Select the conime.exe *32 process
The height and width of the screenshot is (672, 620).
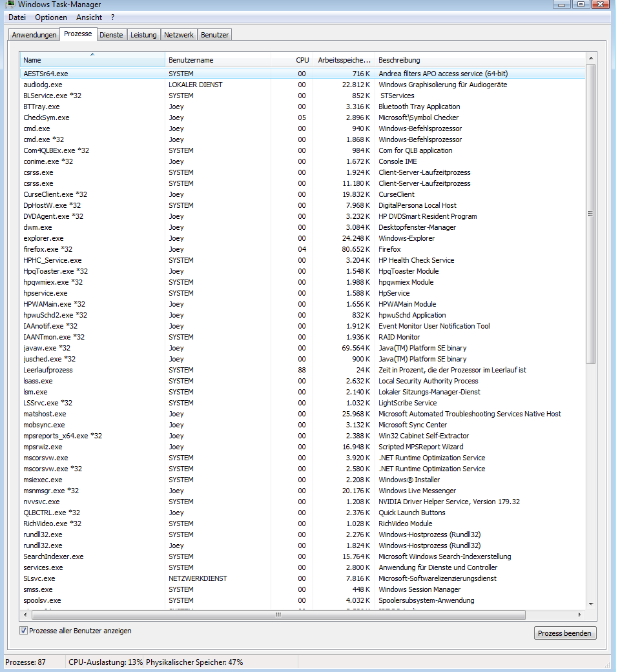[303, 161]
